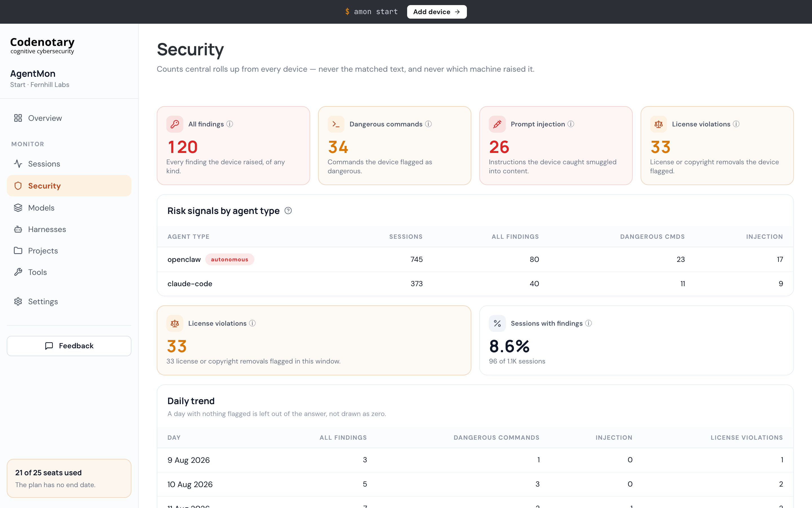Click the info icon beside Sessions with findings

pyautogui.click(x=588, y=323)
